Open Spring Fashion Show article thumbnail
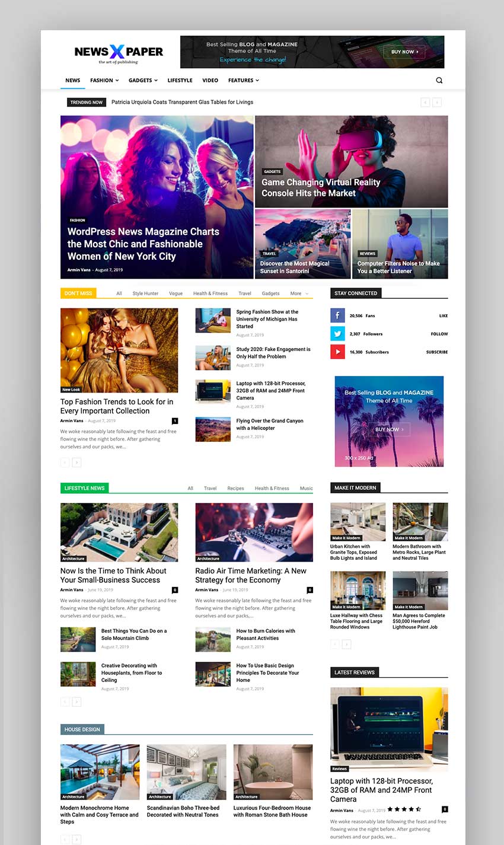The image size is (504, 845). 213,320
